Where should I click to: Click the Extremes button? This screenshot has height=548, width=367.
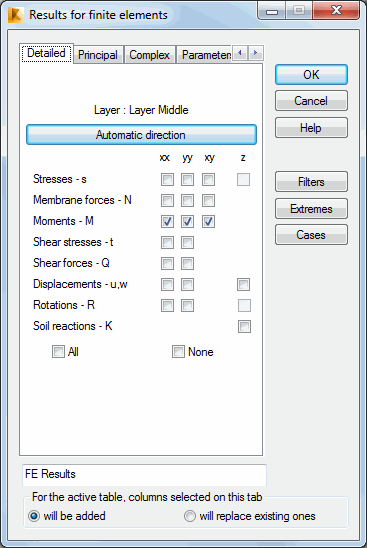(311, 209)
